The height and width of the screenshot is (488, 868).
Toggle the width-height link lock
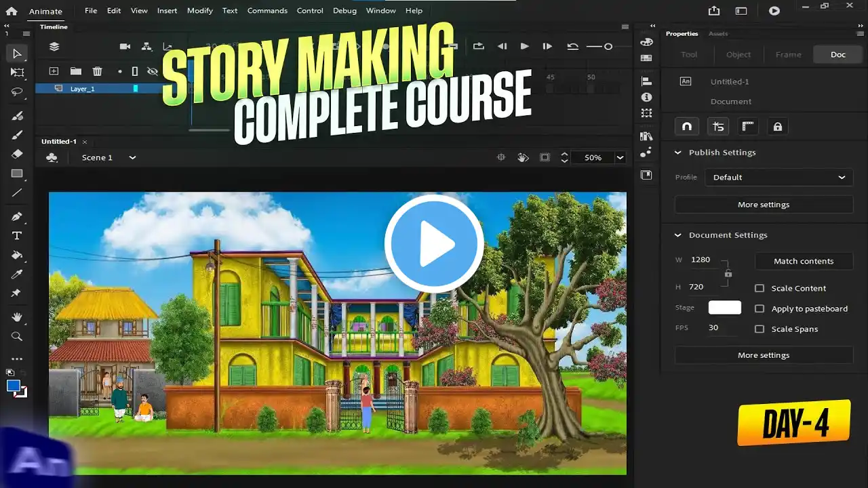pos(728,274)
